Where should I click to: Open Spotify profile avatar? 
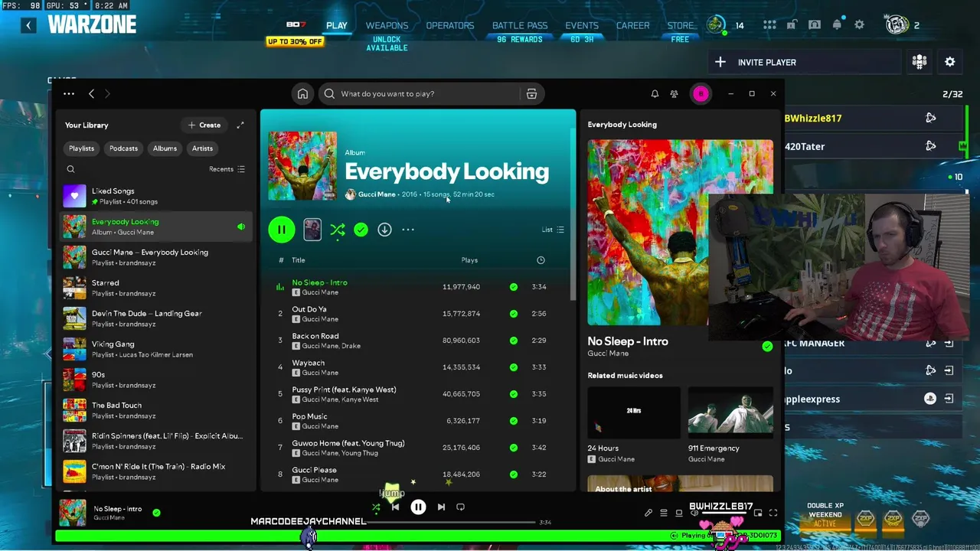tap(701, 94)
